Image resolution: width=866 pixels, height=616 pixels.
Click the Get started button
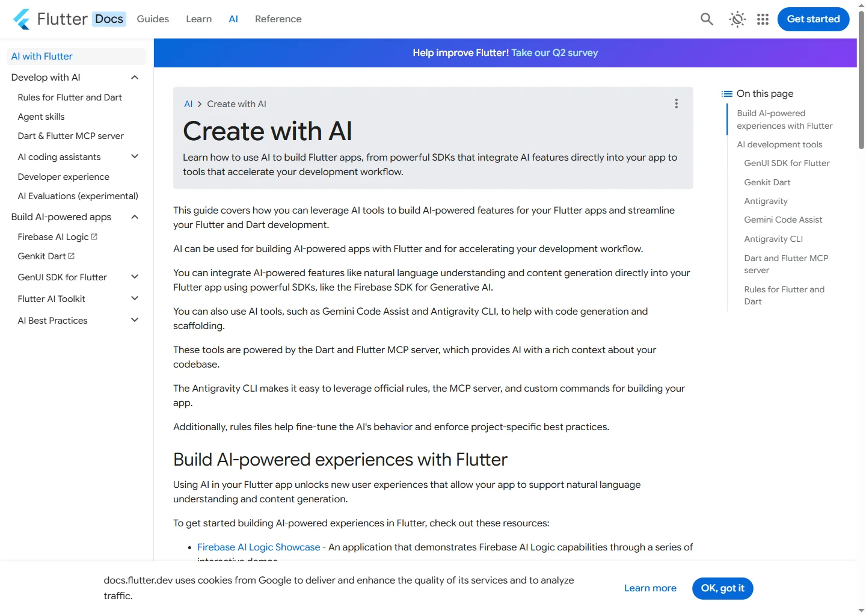tap(813, 19)
